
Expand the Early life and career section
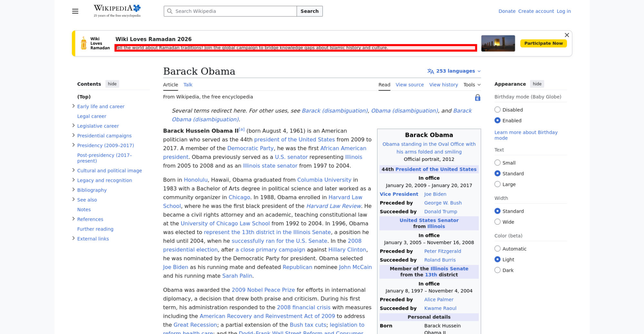(x=73, y=106)
